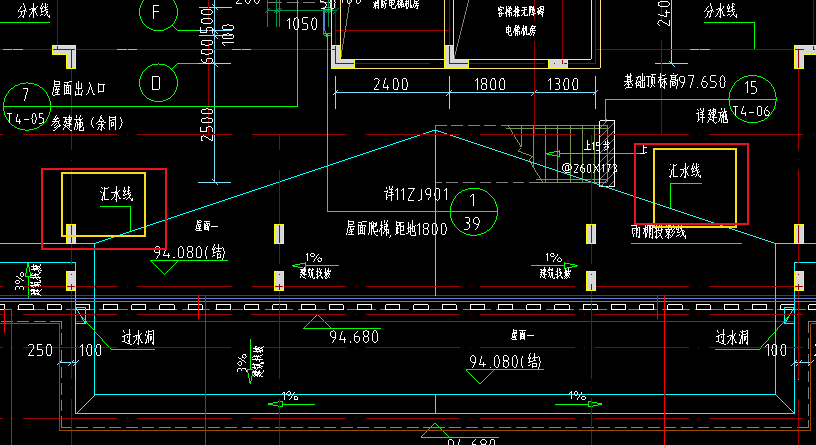Select the label '雨棚投影线'
The height and width of the screenshot is (445, 816).
(658, 232)
